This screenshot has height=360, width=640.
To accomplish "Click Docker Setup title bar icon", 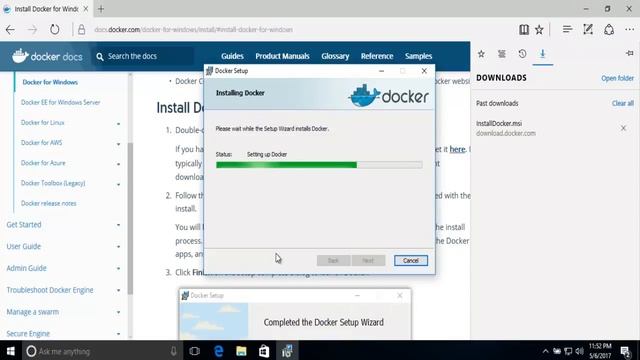I will 209,71.
